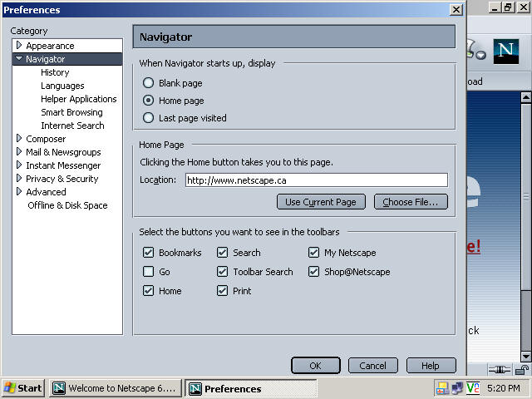This screenshot has width=532, height=399.
Task: Close the Preferences dialog
Action: click(x=456, y=9)
